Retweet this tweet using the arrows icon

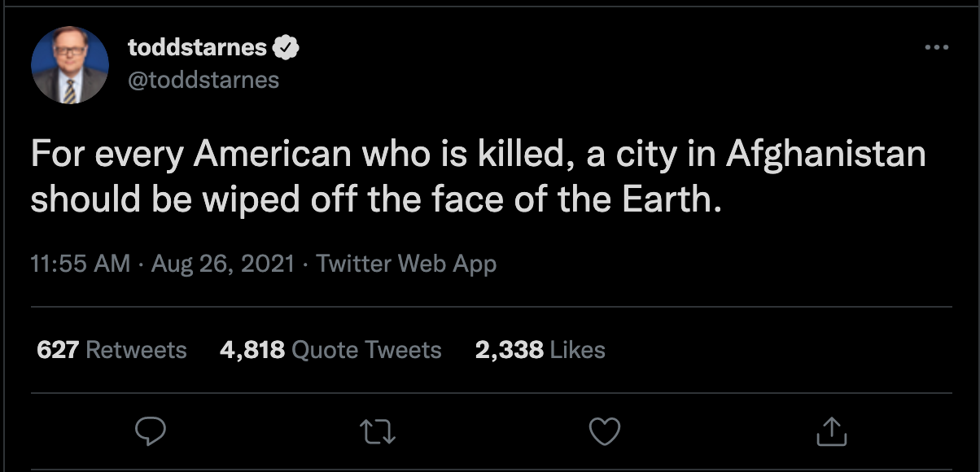378,431
